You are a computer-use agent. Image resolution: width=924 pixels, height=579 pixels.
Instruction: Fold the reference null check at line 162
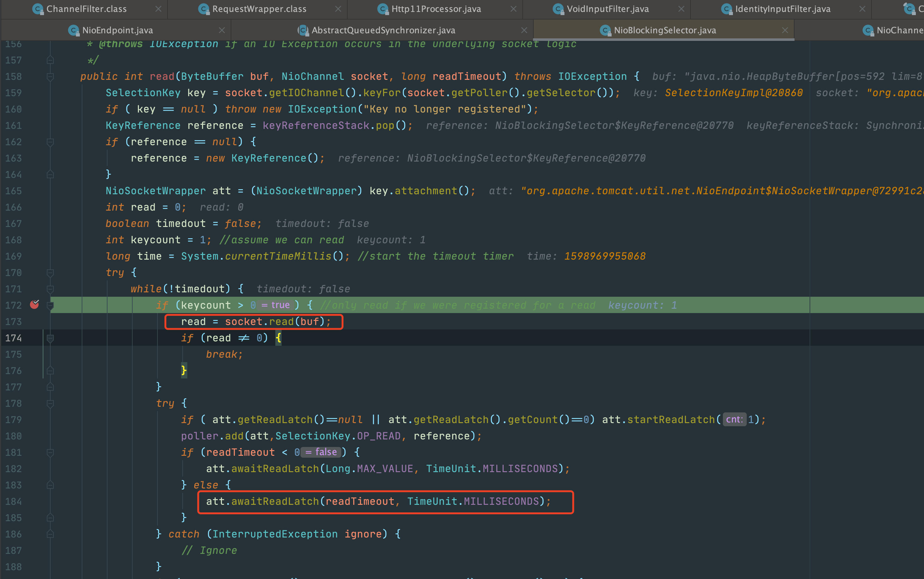(x=50, y=142)
